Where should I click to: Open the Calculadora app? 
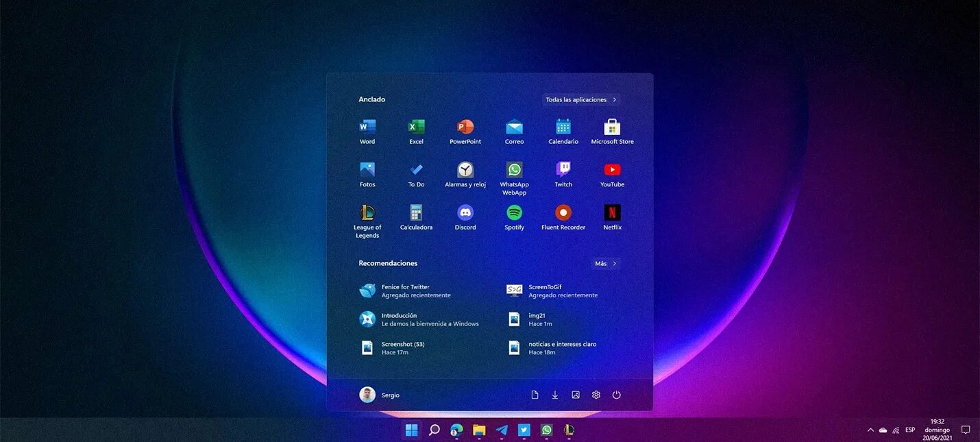coord(416,217)
